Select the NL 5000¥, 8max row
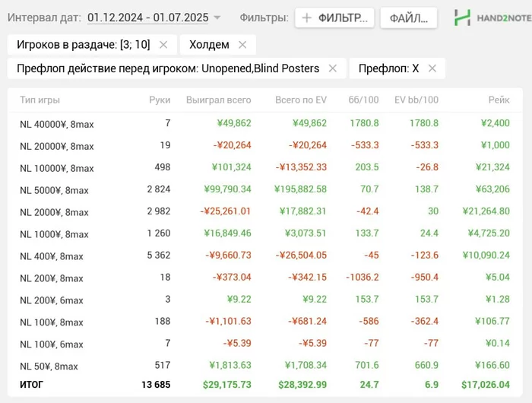Viewport: 532px width, 403px height. point(54,190)
